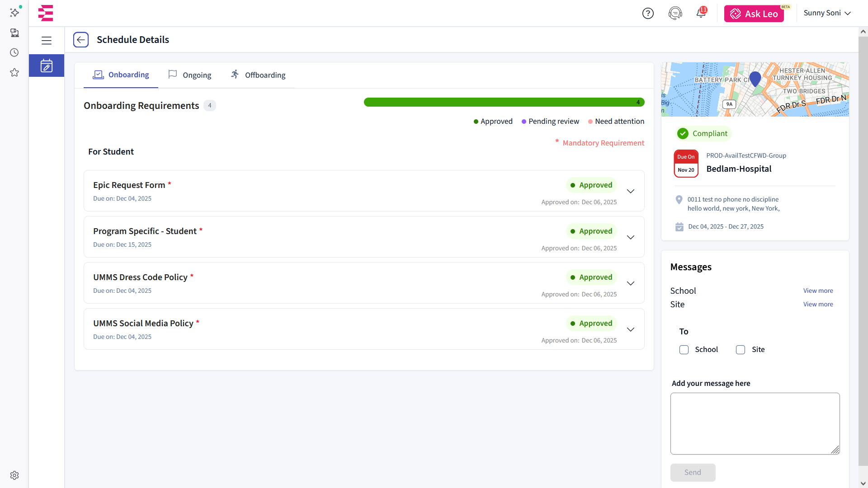Click the support headset icon
868x488 pixels.
(x=675, y=14)
